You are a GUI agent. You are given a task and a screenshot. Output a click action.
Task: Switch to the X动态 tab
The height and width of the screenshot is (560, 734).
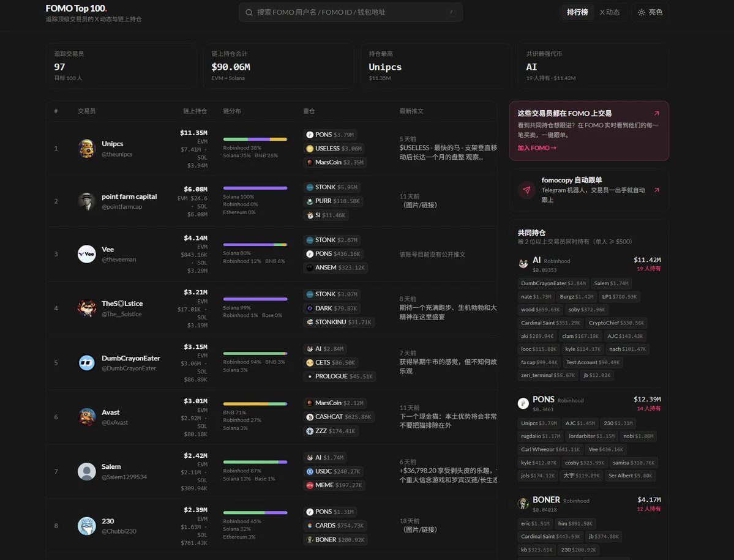coord(610,13)
